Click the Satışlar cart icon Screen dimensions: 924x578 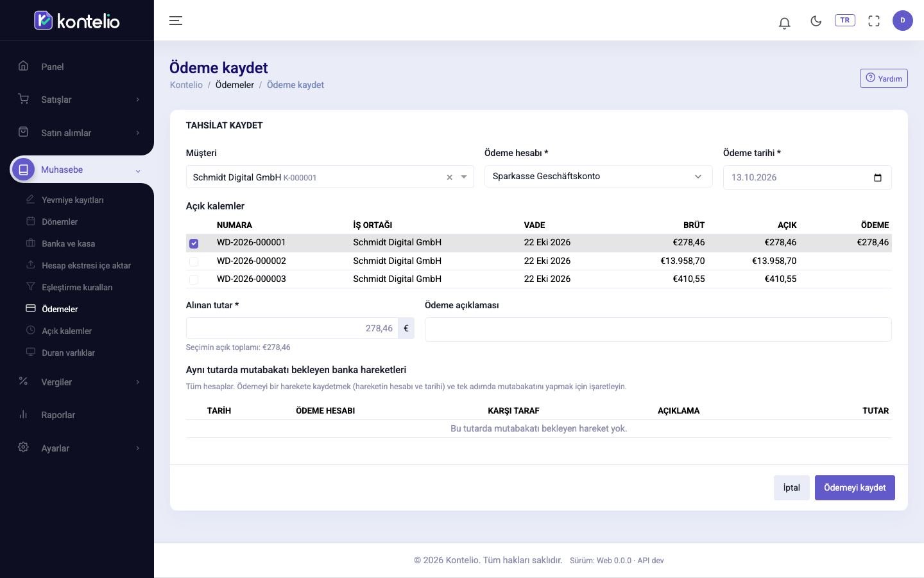tap(23, 99)
